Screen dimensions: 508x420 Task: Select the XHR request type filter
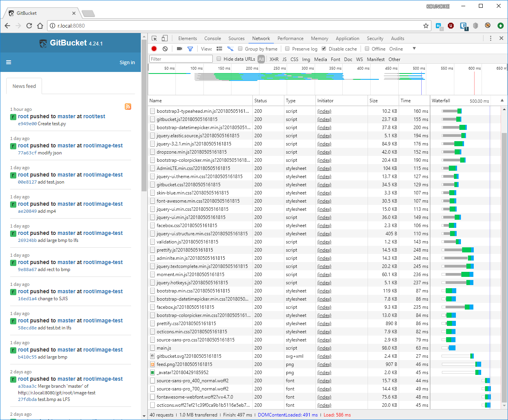click(274, 59)
